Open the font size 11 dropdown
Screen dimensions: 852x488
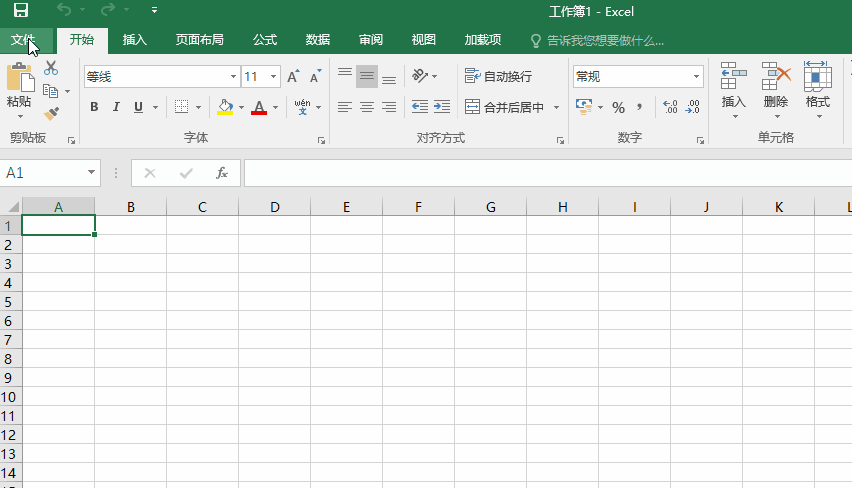tap(273, 77)
